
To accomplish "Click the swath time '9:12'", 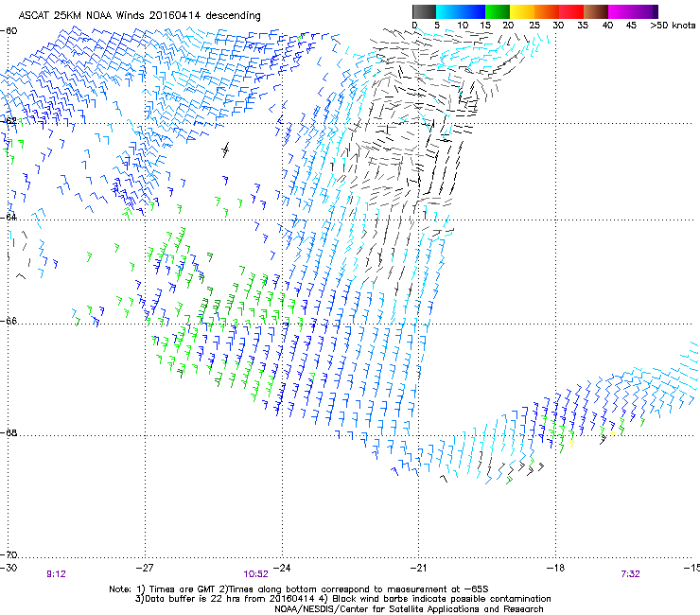I will [56, 574].
